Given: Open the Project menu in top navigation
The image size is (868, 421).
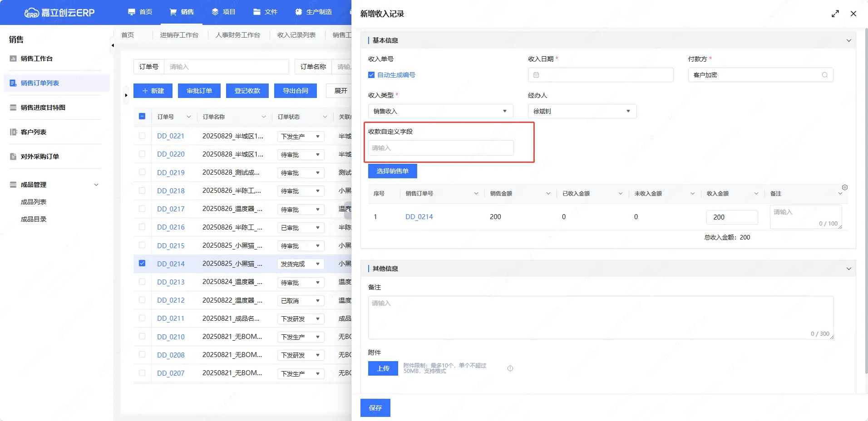Looking at the screenshot, I should click(224, 12).
